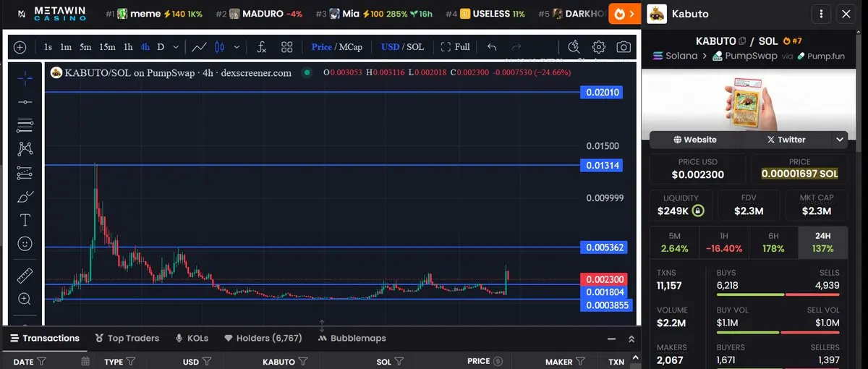Image resolution: width=868 pixels, height=369 pixels.
Task: Switch to the Top Traders tab
Action: (x=127, y=338)
